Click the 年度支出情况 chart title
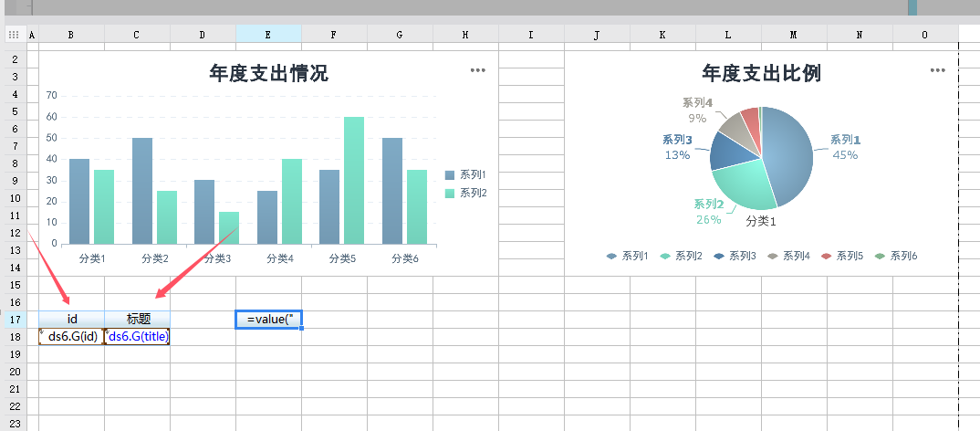Screen dimensions: 980x431 click(x=269, y=74)
